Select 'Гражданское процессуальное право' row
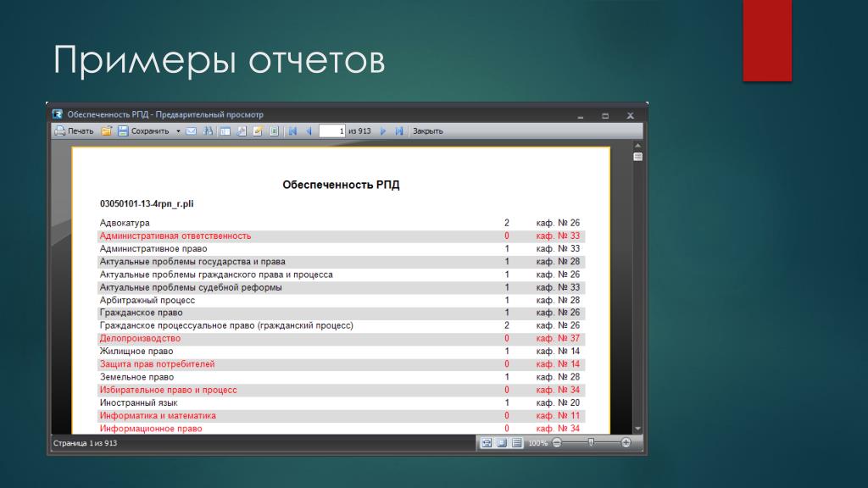The width and height of the screenshot is (868, 488). click(x=341, y=325)
